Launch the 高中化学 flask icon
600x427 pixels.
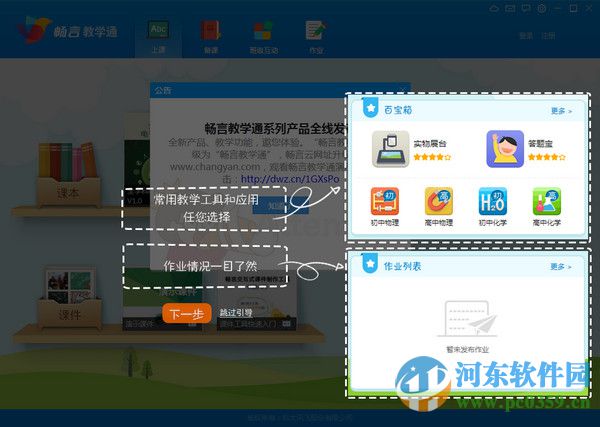point(546,201)
